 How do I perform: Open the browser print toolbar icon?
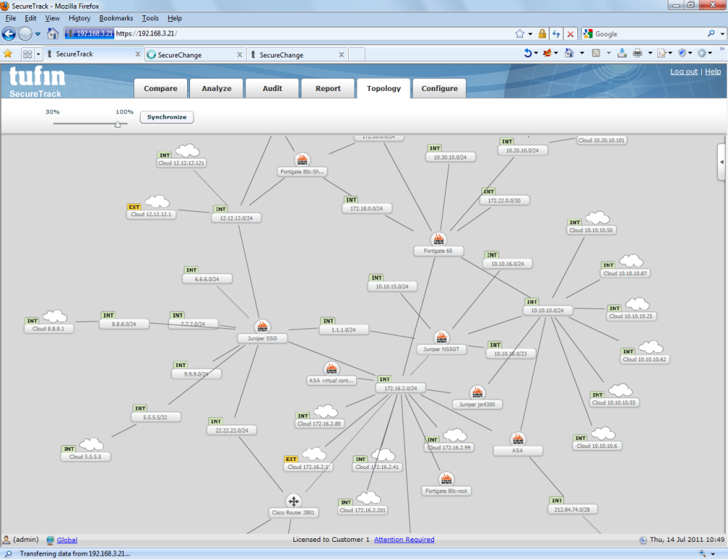pos(638,53)
